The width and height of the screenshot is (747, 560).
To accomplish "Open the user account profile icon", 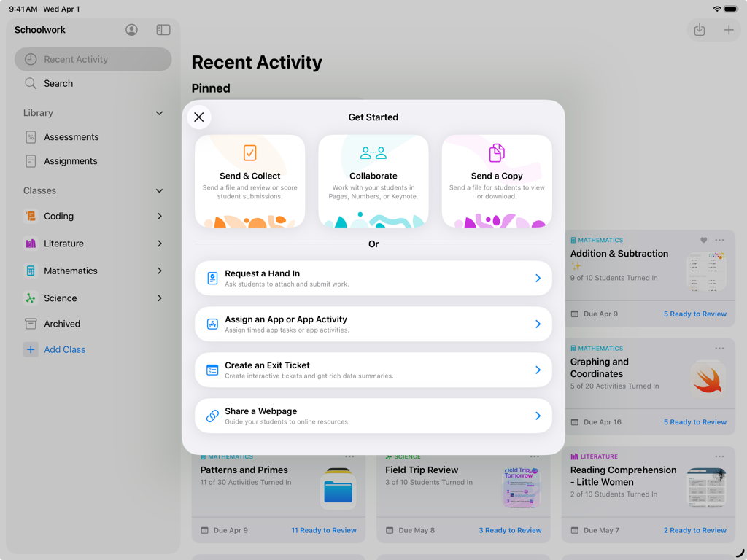I will pyautogui.click(x=131, y=30).
